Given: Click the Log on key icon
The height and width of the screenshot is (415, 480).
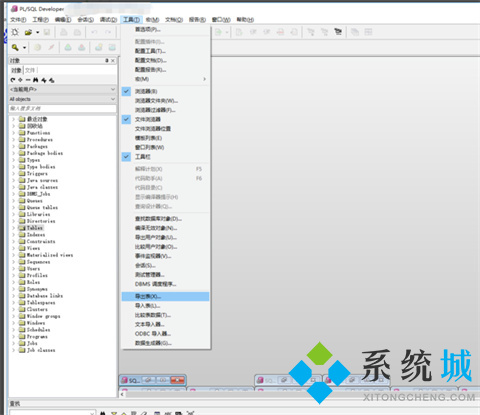Looking at the screenshot, I should coord(15,48).
